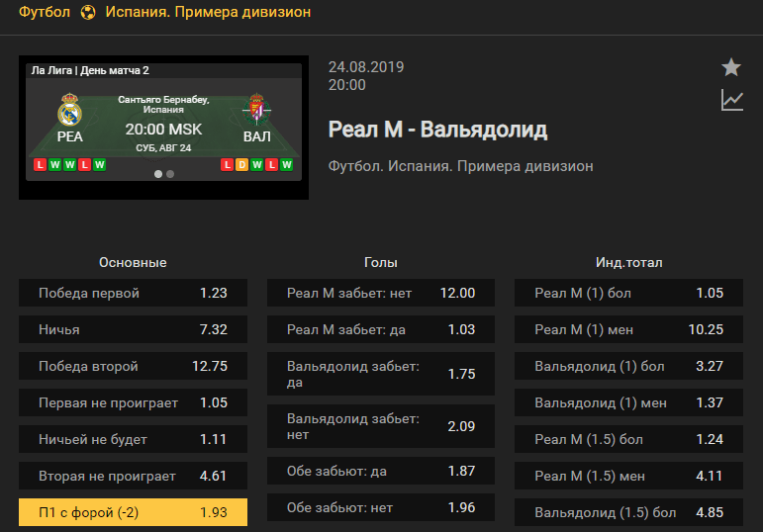The height and width of the screenshot is (532, 763).
Task: Select second carousel dot in match widget
Action: 170,174
